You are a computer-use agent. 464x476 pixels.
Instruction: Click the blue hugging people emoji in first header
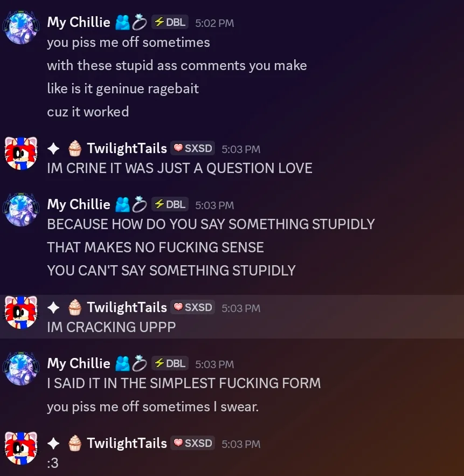[x=122, y=23]
